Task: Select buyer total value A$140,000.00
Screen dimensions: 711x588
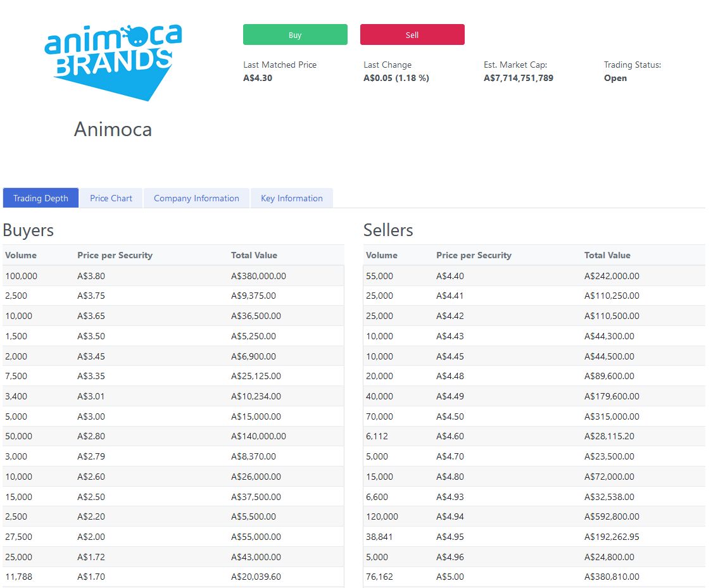Action: point(258,436)
